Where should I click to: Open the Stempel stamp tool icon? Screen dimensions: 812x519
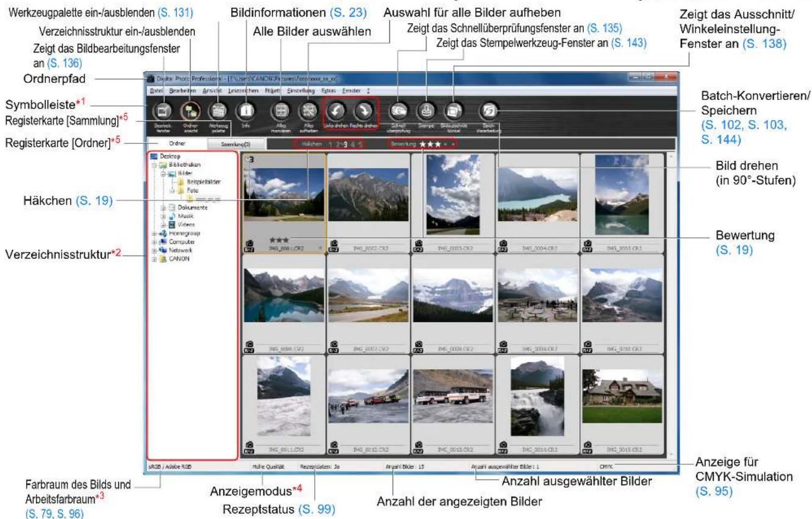427,111
